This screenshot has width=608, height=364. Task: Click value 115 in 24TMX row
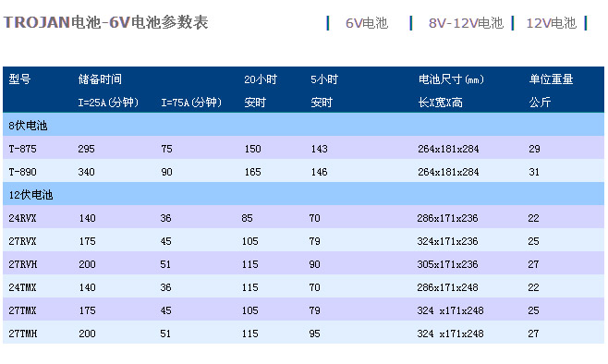pyautogui.click(x=250, y=287)
